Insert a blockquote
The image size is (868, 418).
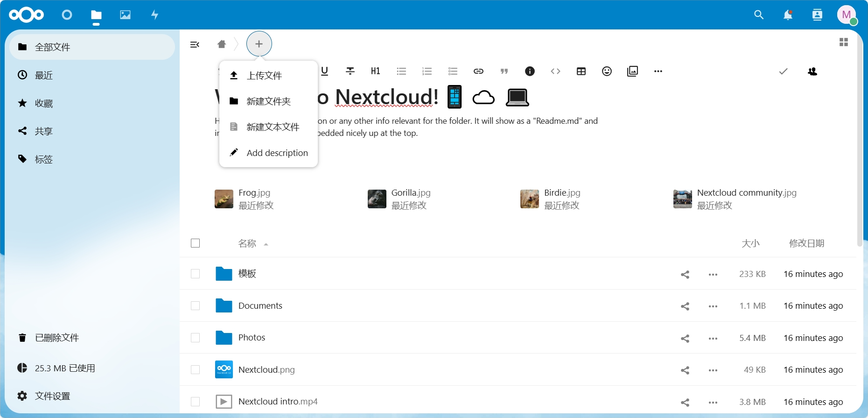pos(504,71)
